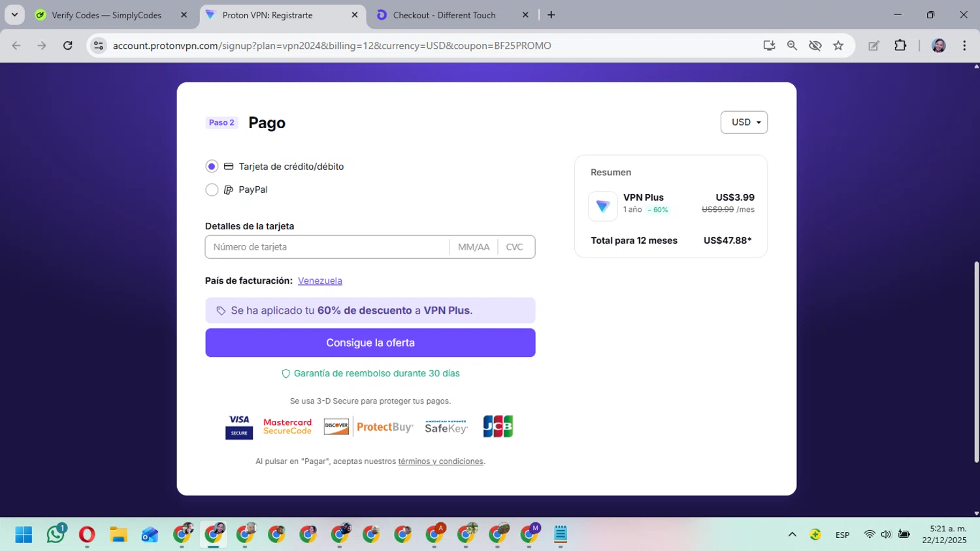Click the Paso 2 badge
This screenshot has width=980, height=551.
(221, 122)
